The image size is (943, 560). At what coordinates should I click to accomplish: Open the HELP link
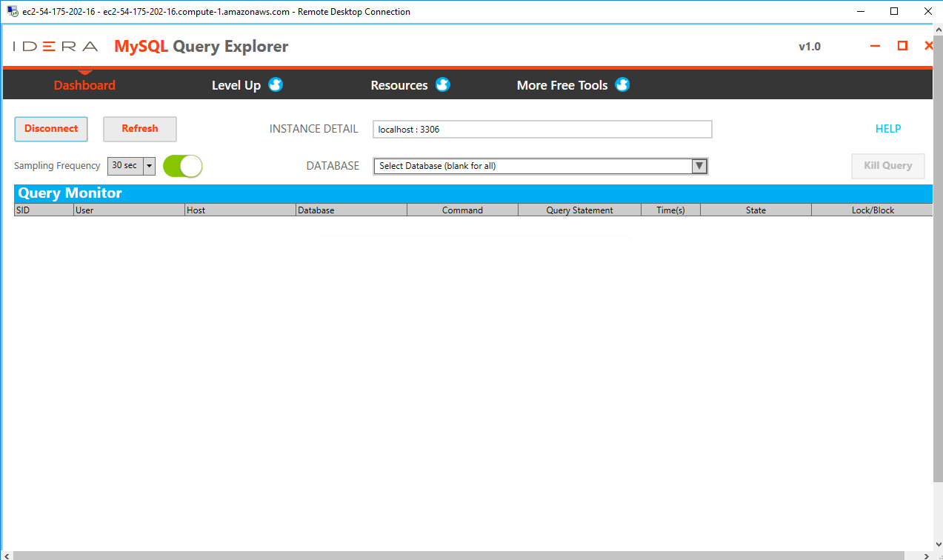tap(887, 128)
